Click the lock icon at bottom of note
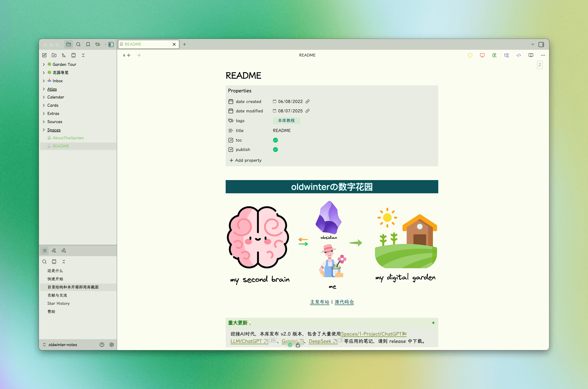588x389 pixels. (298, 345)
